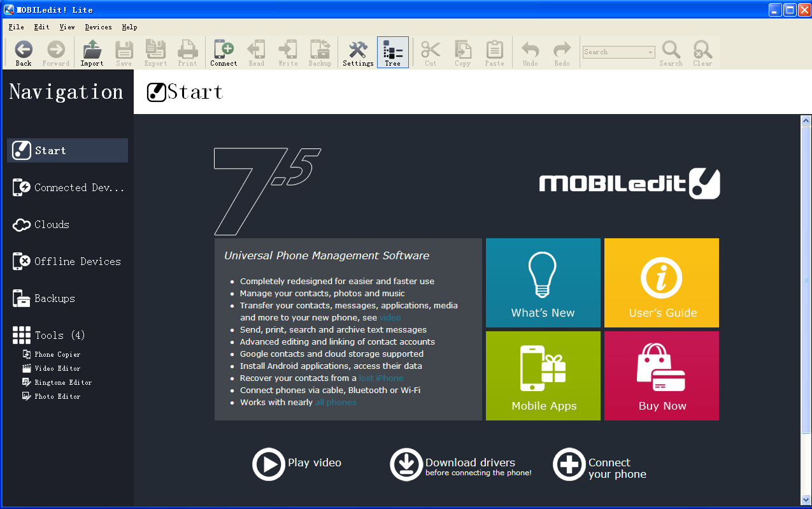This screenshot has width=812, height=509.
Task: Click the scrollbar down arrow
Action: (x=806, y=499)
